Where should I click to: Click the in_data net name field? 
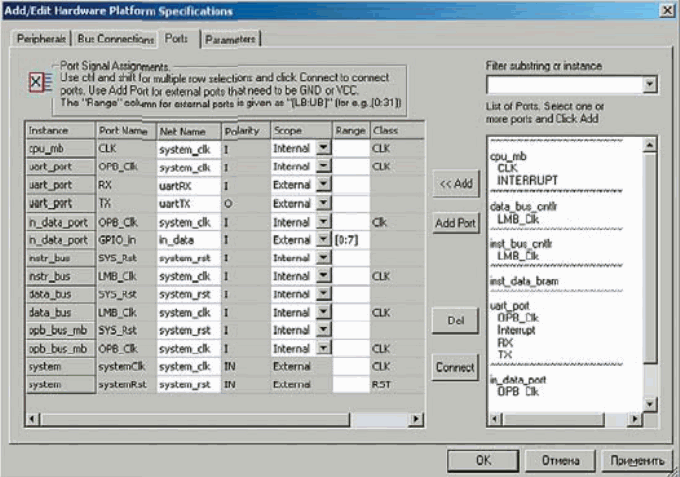pos(187,239)
